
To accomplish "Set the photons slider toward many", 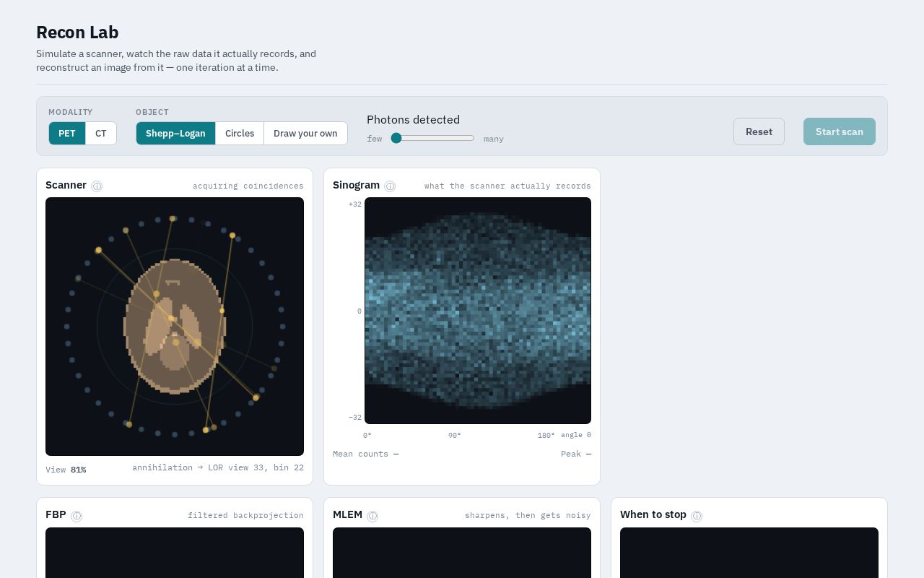I will (469, 138).
